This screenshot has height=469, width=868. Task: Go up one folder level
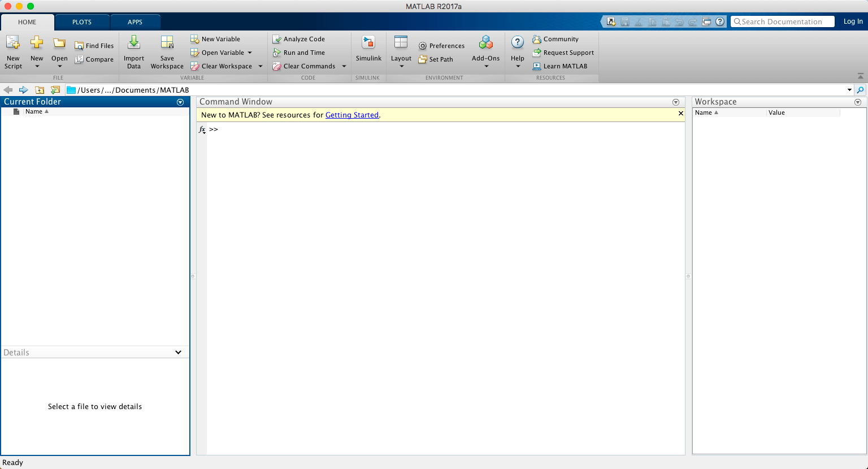pyautogui.click(x=40, y=90)
